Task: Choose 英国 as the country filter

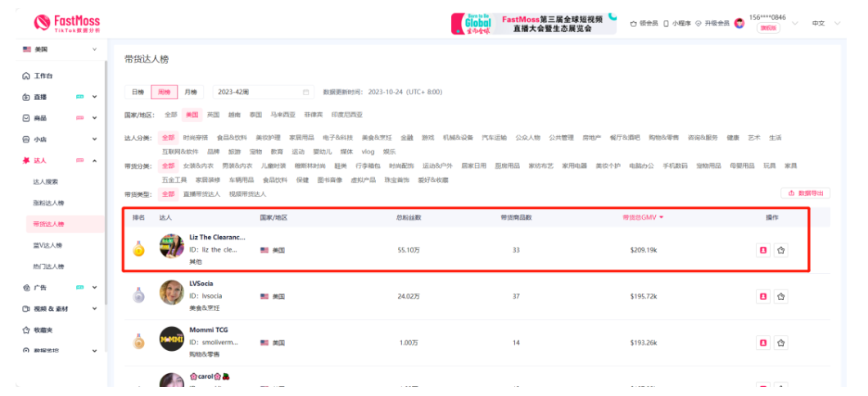Action: (x=213, y=115)
